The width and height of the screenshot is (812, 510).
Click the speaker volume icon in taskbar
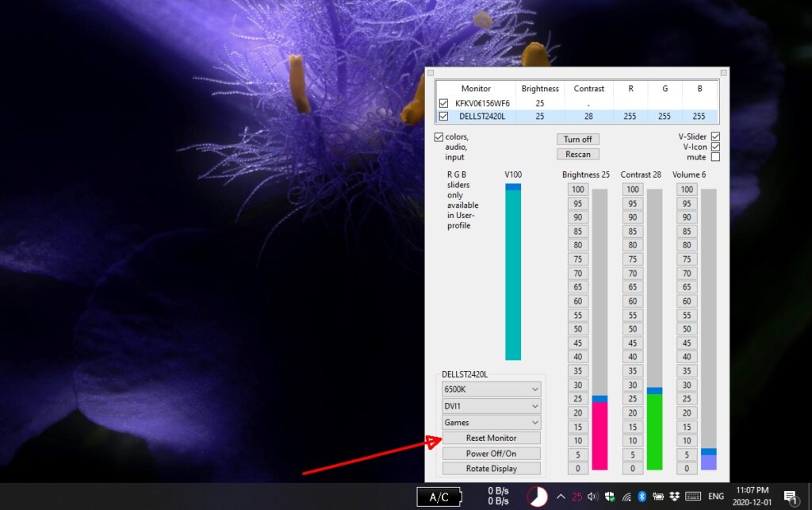click(x=592, y=497)
